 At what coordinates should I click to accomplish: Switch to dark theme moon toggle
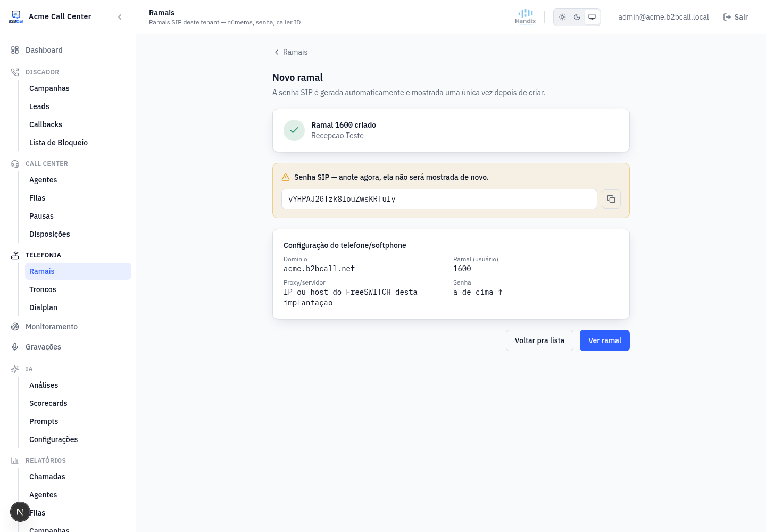pos(577,17)
